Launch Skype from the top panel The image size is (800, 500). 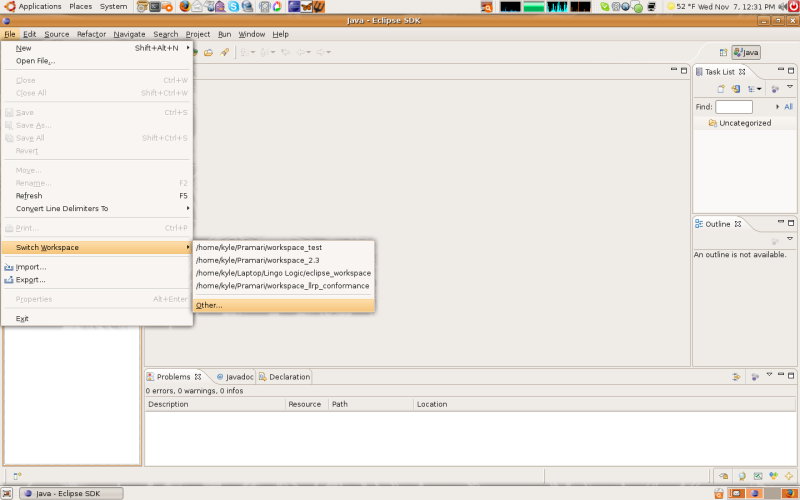click(x=234, y=7)
